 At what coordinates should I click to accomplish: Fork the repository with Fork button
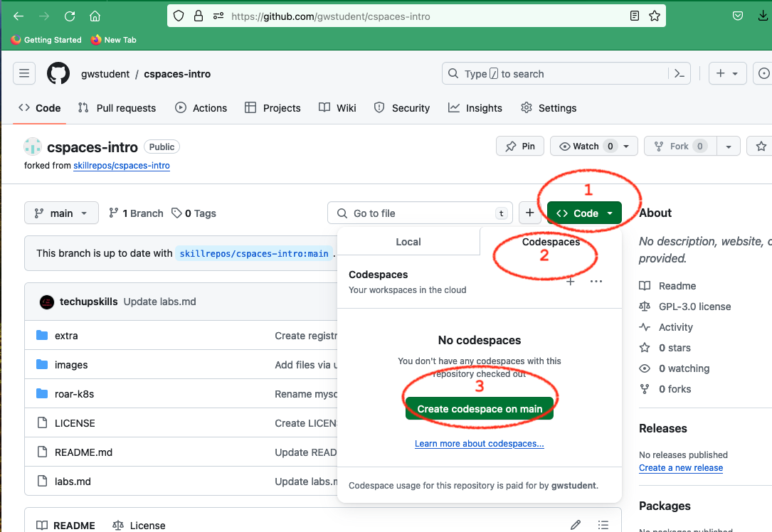(x=680, y=147)
